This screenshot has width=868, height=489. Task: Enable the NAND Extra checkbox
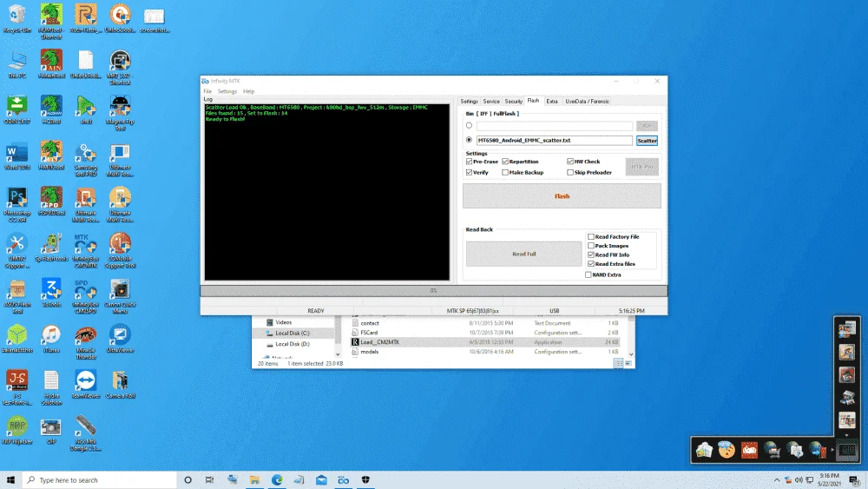(x=588, y=274)
